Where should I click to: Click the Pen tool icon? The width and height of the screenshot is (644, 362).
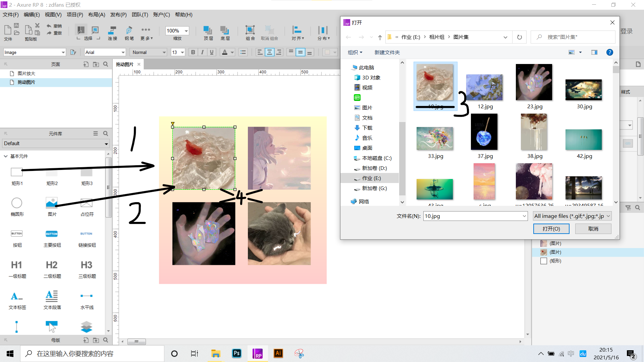click(129, 31)
